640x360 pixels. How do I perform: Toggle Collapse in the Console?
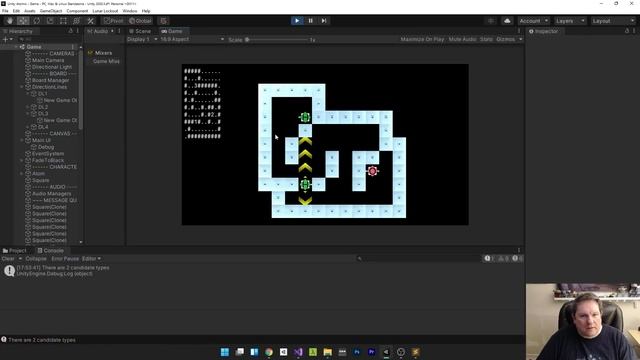click(36, 259)
